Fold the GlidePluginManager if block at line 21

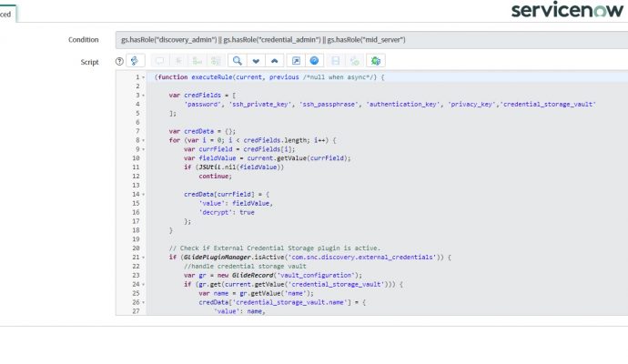coord(143,257)
